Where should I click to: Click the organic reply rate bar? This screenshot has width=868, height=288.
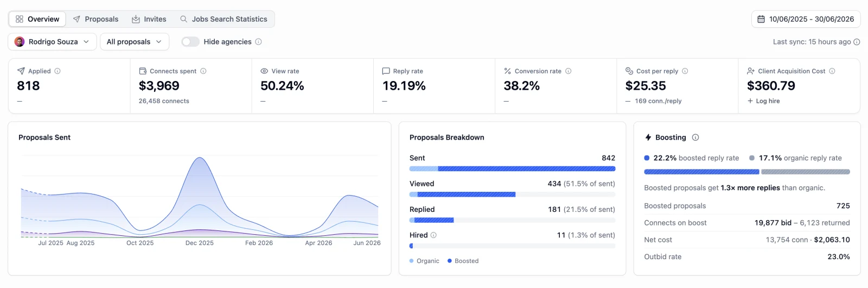click(x=806, y=172)
